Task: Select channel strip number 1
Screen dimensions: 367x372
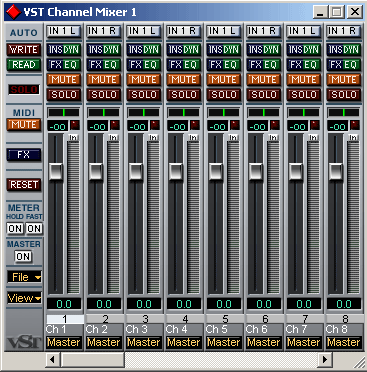Action: [65, 319]
